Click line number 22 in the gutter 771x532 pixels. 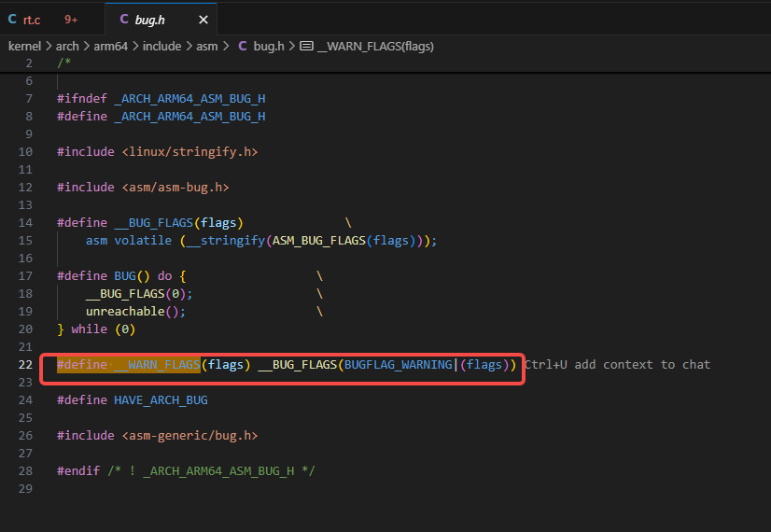pyautogui.click(x=25, y=365)
